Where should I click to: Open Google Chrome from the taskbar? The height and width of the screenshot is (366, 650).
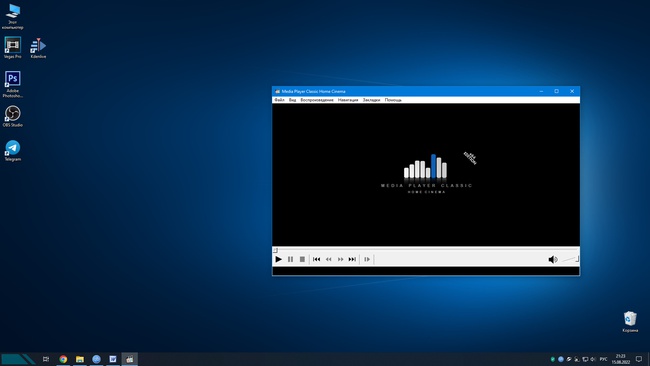63,359
